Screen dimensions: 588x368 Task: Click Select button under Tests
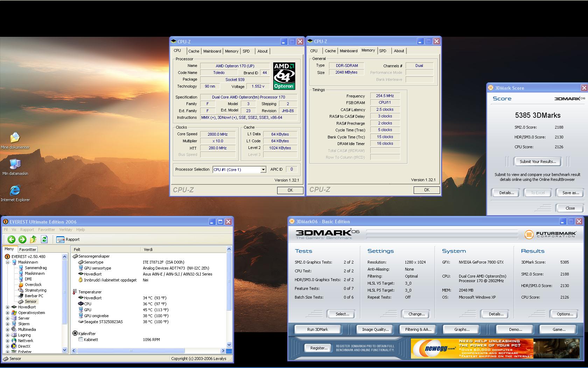pos(342,314)
